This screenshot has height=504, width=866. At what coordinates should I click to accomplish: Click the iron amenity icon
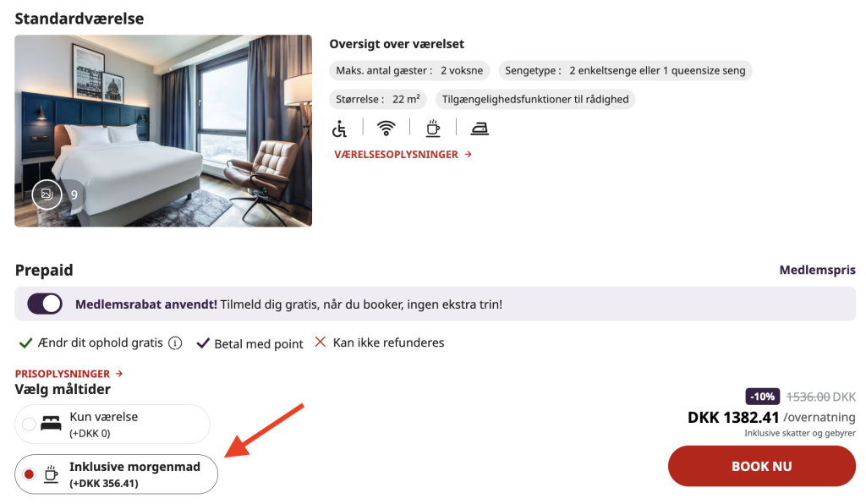coord(480,129)
